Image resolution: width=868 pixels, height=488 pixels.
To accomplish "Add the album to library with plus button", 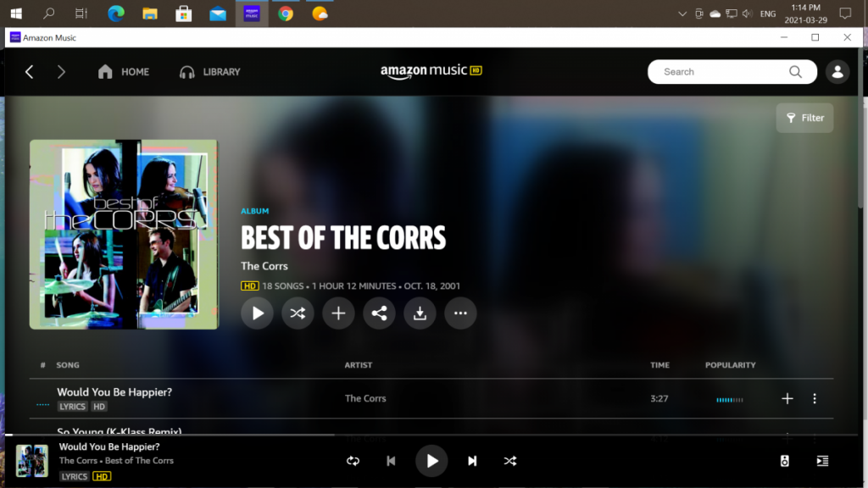I will click(x=338, y=313).
